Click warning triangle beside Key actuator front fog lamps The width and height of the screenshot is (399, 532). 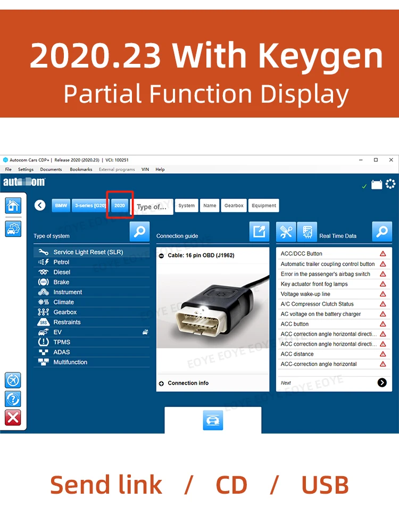pyautogui.click(x=383, y=284)
